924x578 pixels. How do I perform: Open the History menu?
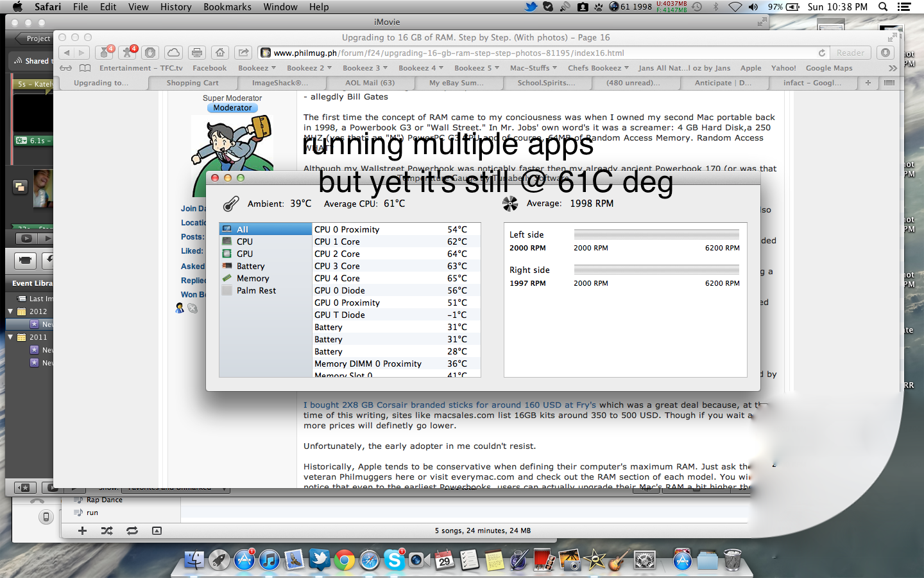(176, 7)
